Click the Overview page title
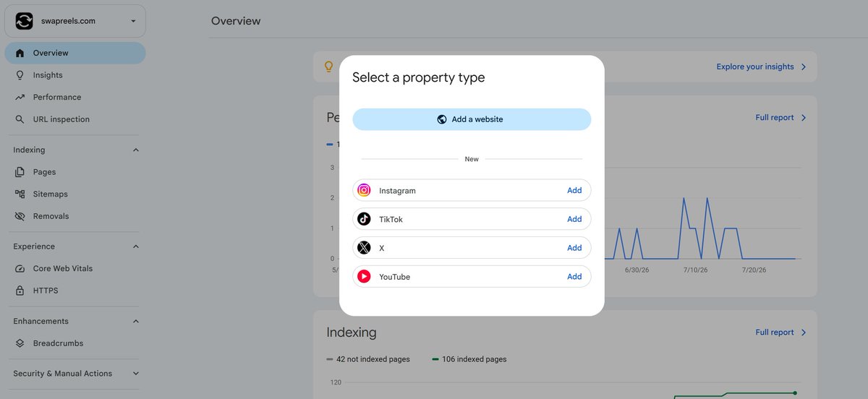The image size is (868, 399). (x=236, y=21)
